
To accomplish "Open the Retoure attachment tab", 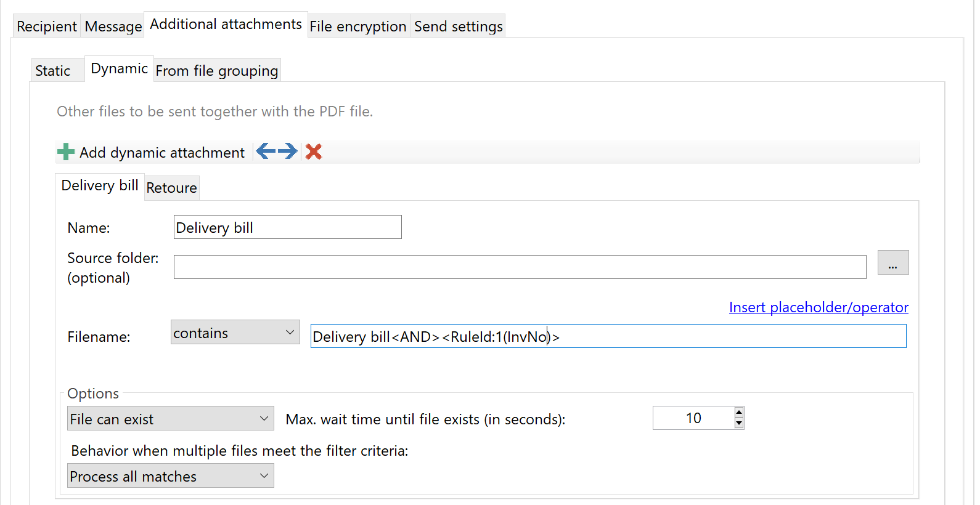I will [x=171, y=187].
